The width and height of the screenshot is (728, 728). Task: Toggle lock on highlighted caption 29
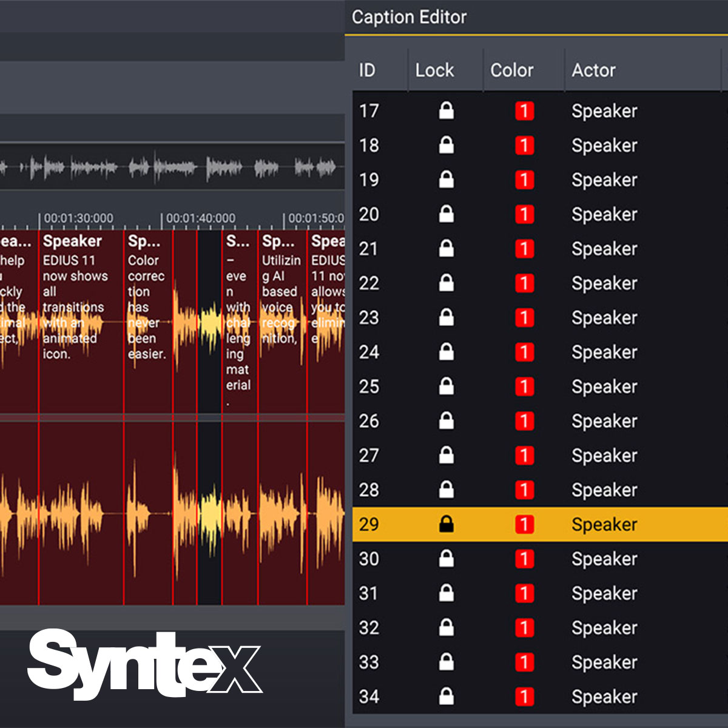coord(446,524)
